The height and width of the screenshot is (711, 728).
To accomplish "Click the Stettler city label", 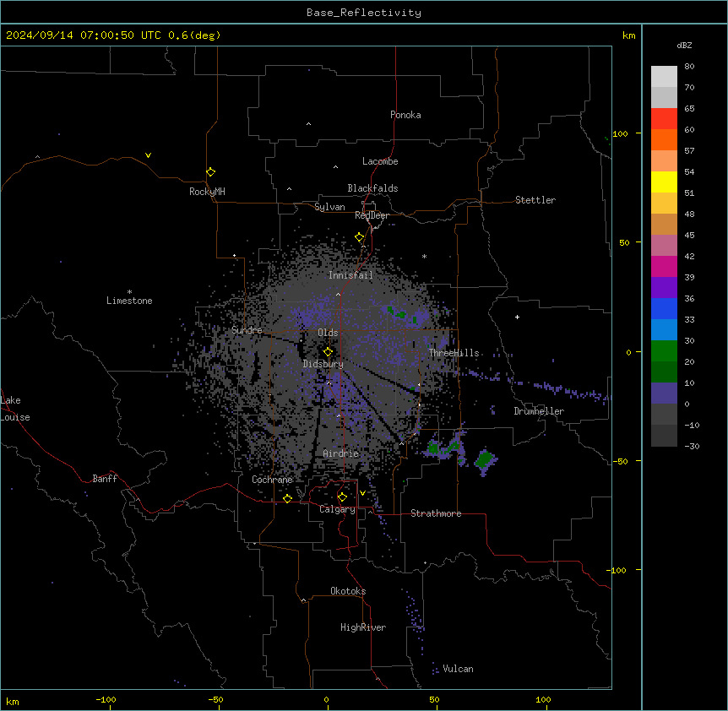I will (x=535, y=200).
